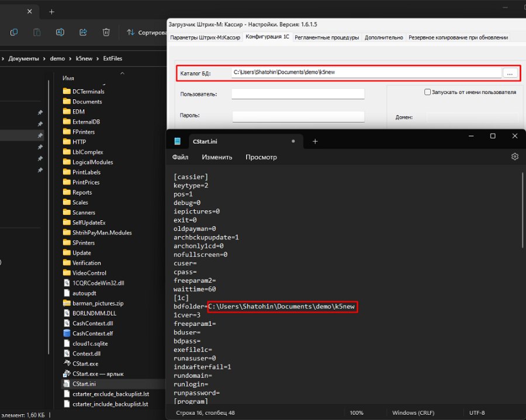Click the browse button for Каталог БД

tap(510, 73)
